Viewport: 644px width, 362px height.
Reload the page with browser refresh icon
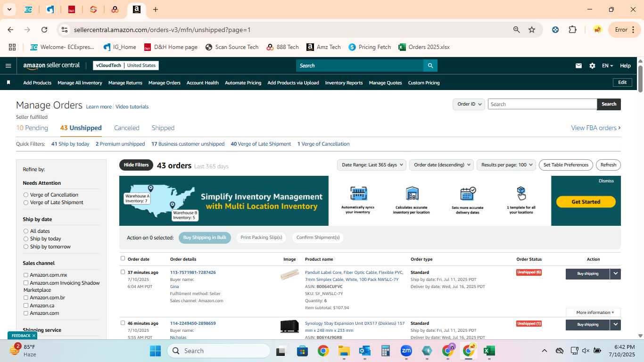coord(44,30)
